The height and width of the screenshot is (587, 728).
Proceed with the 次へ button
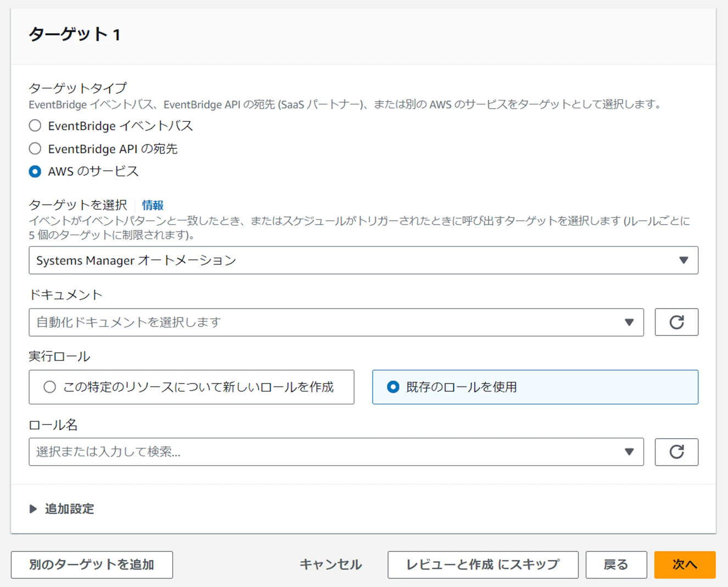click(685, 565)
